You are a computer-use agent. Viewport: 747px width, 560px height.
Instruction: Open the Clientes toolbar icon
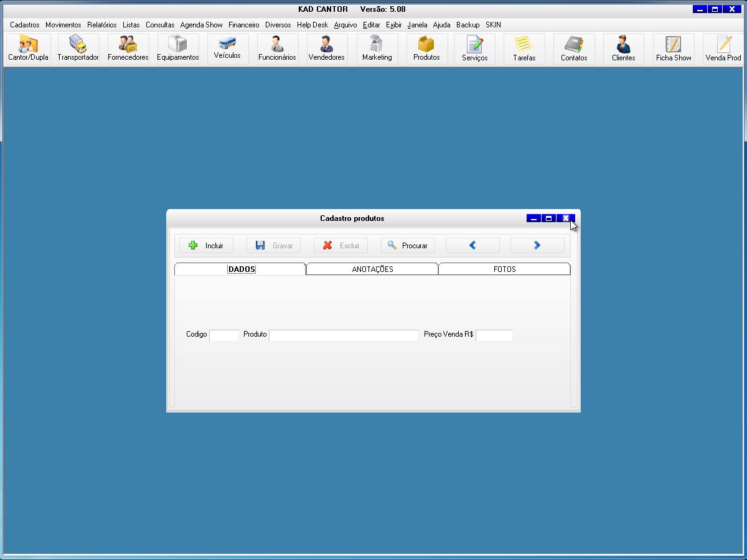624,49
